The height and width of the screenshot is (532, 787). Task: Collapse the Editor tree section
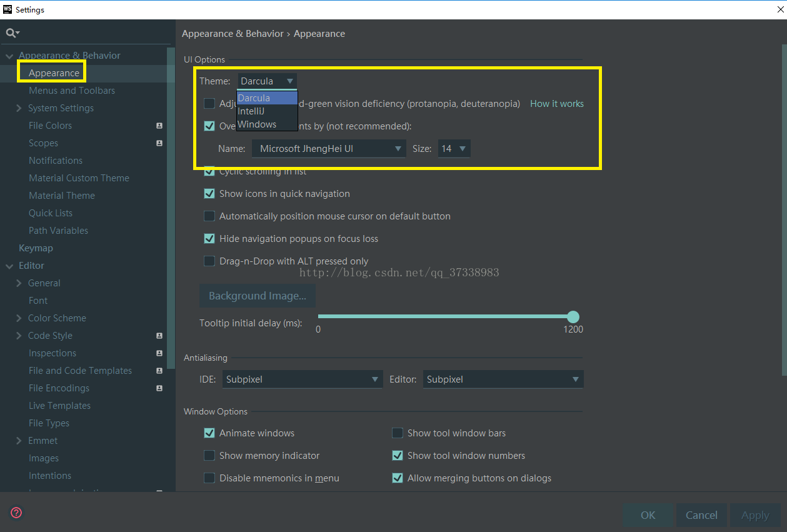[x=9, y=266]
